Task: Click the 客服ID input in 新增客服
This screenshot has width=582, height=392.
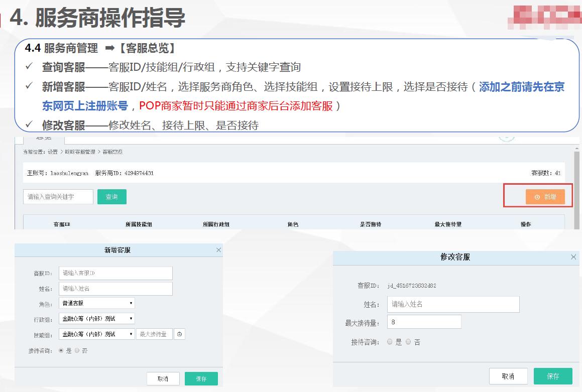Action: coord(115,273)
